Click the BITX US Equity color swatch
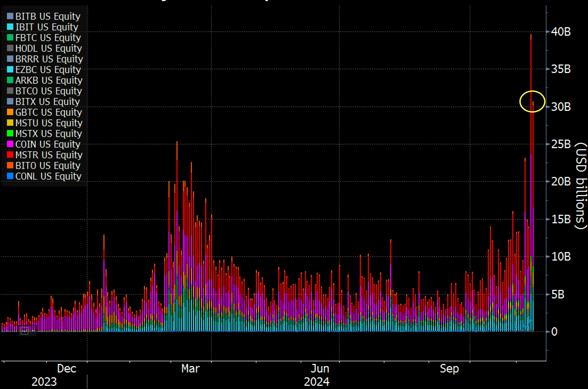Image resolution: width=588 pixels, height=389 pixels. tap(10, 101)
